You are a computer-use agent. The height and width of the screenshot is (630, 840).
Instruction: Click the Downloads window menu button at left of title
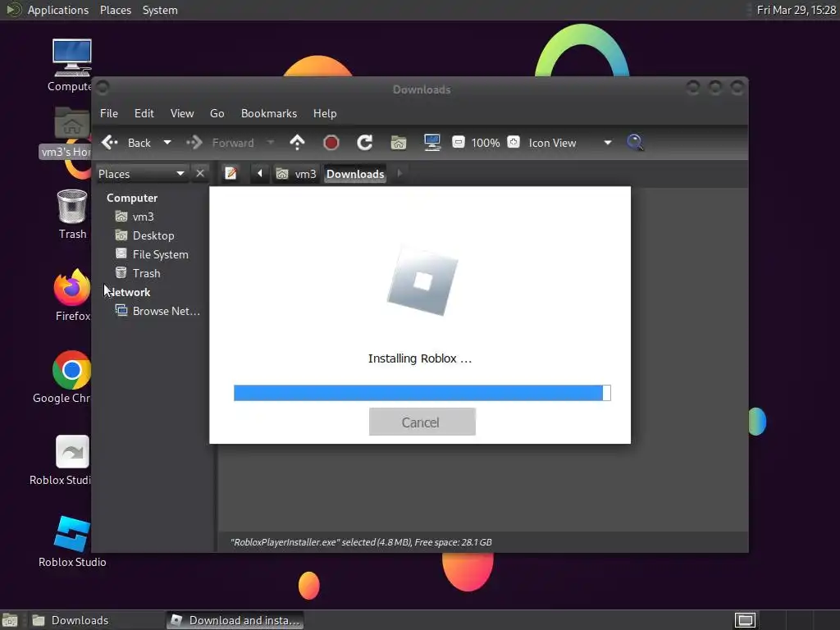[103, 87]
